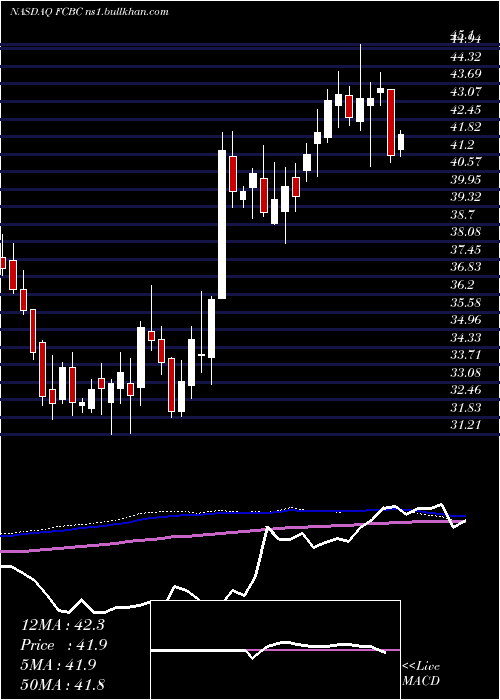
Task: Select the 43.07 price level label
Action: [x=465, y=92]
